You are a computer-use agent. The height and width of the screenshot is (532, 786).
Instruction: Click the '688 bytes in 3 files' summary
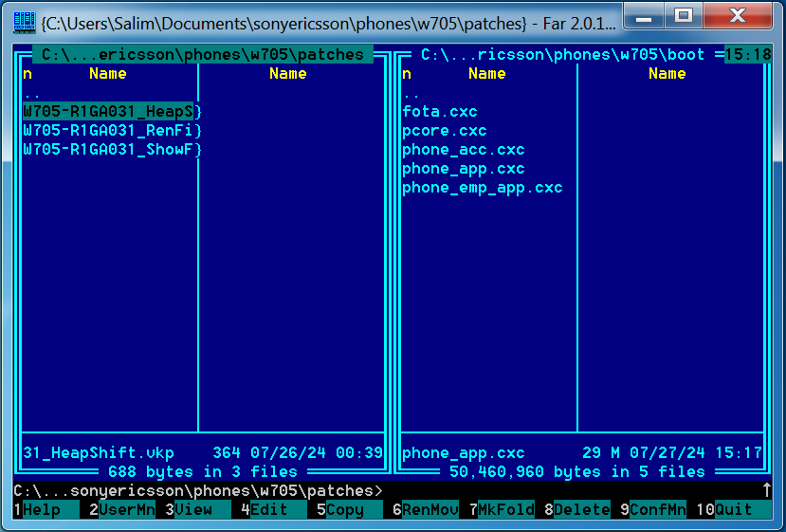click(203, 472)
